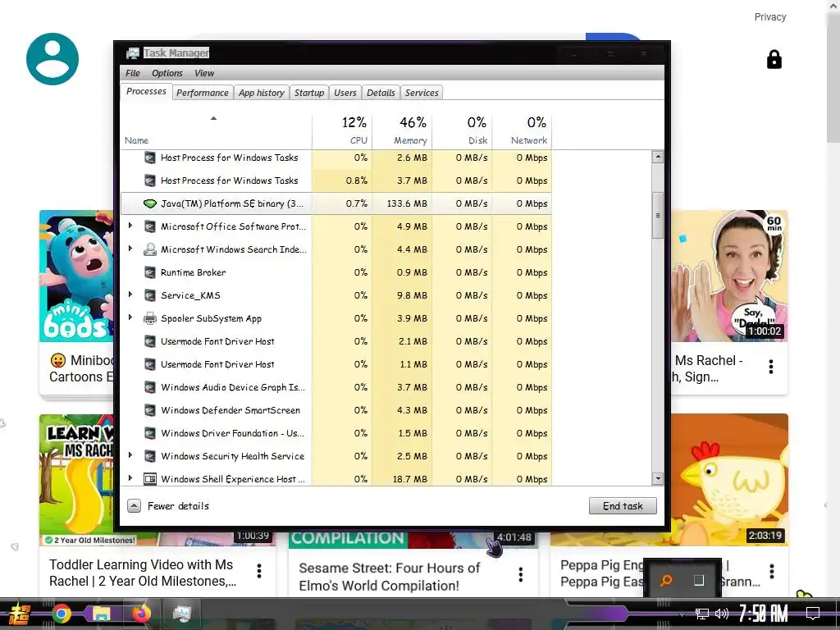Expand Microsoft Office Software Protection row

point(130,226)
